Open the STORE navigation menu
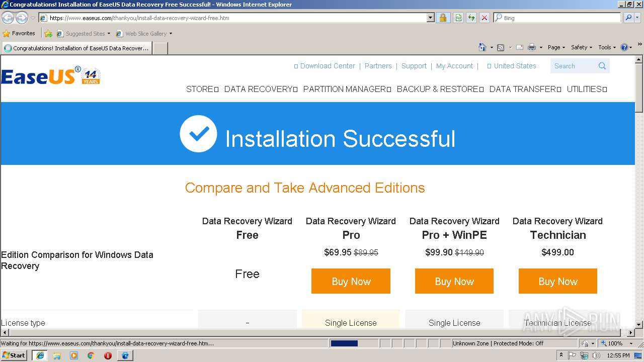Screen dimensions: 644x362 202,89
